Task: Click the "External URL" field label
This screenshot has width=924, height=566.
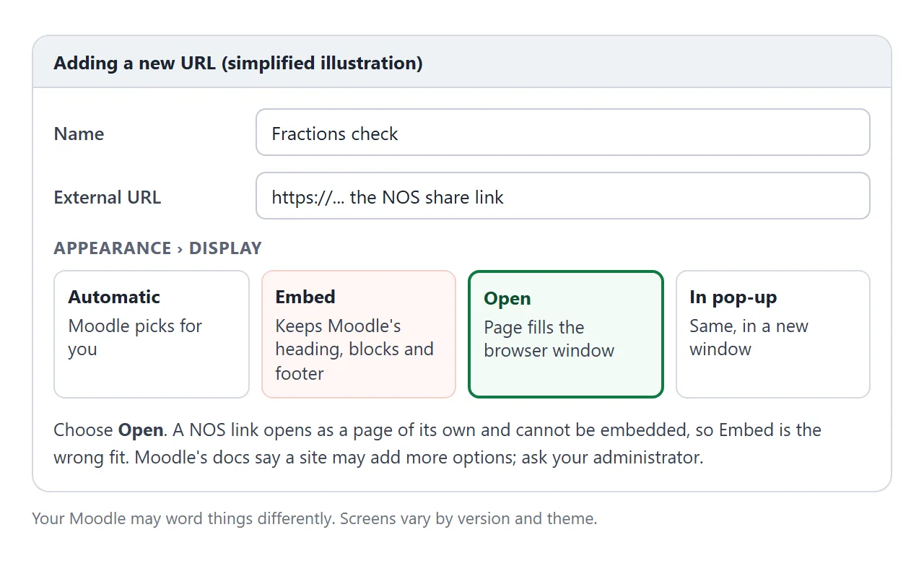Action: (x=108, y=197)
